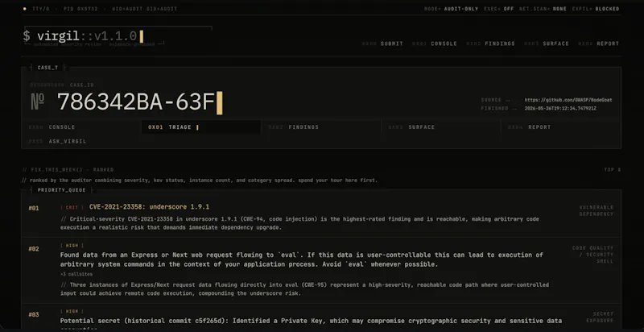The height and width of the screenshot is (332, 644).
Task: Select case ID 786342BA-63F
Action: (x=136, y=102)
